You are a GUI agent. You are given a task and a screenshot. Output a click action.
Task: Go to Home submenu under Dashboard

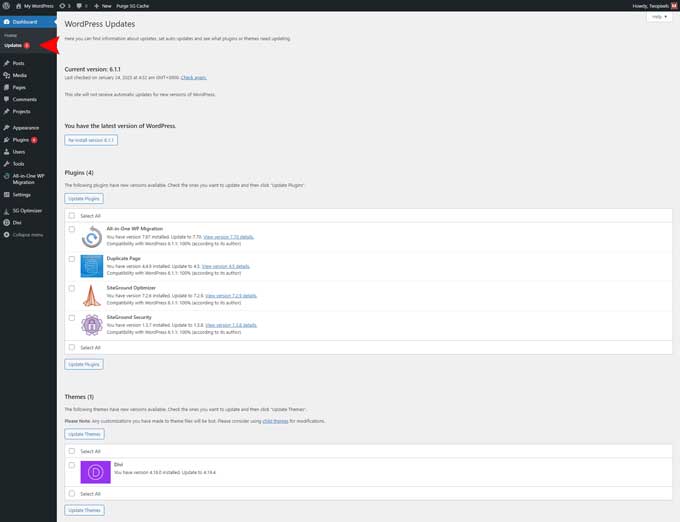[10, 35]
